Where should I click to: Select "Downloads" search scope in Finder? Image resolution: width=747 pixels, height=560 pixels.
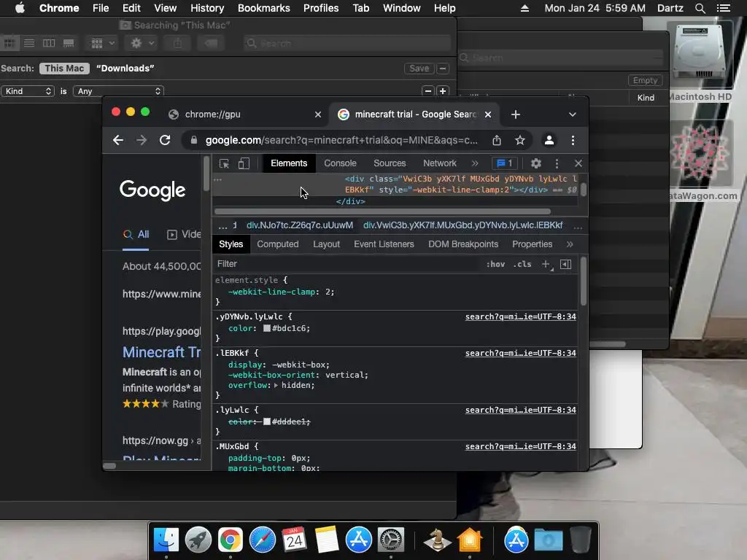coord(125,69)
